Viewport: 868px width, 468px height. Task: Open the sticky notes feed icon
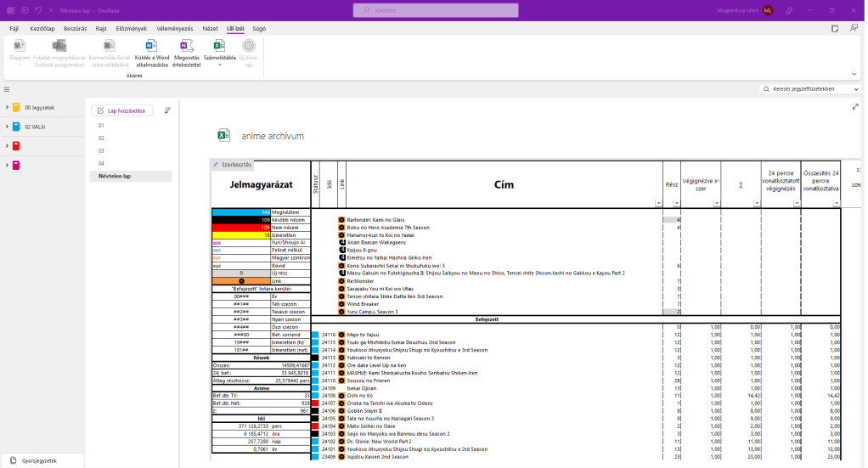tap(835, 28)
